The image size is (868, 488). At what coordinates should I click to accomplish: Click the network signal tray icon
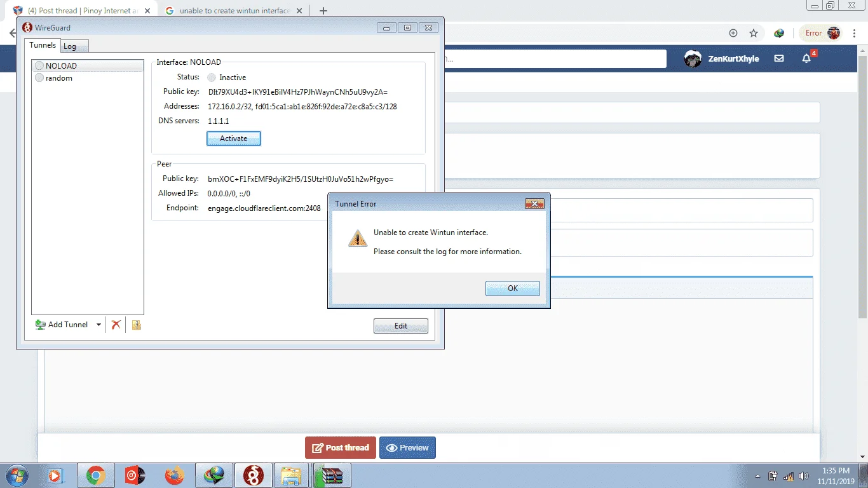point(789,475)
